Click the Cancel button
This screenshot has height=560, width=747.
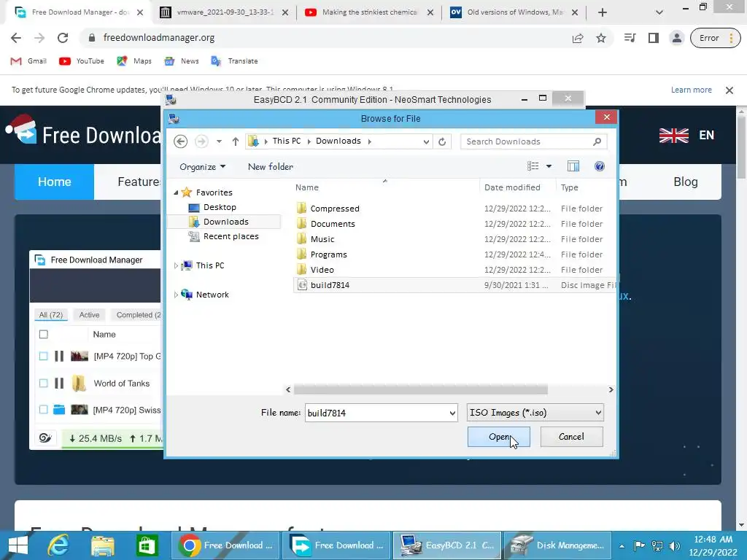571,437
